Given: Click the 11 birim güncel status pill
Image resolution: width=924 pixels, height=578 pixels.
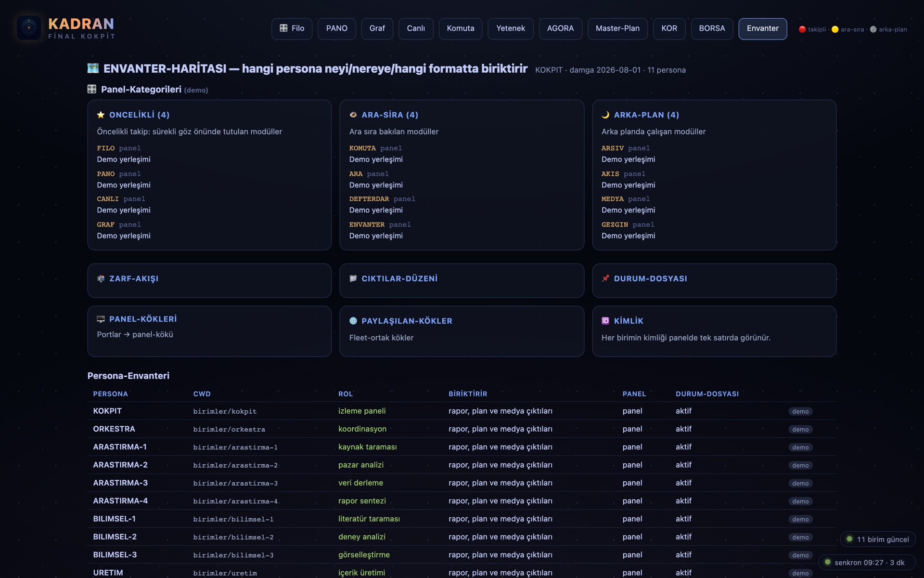Looking at the screenshot, I should pyautogui.click(x=878, y=539).
